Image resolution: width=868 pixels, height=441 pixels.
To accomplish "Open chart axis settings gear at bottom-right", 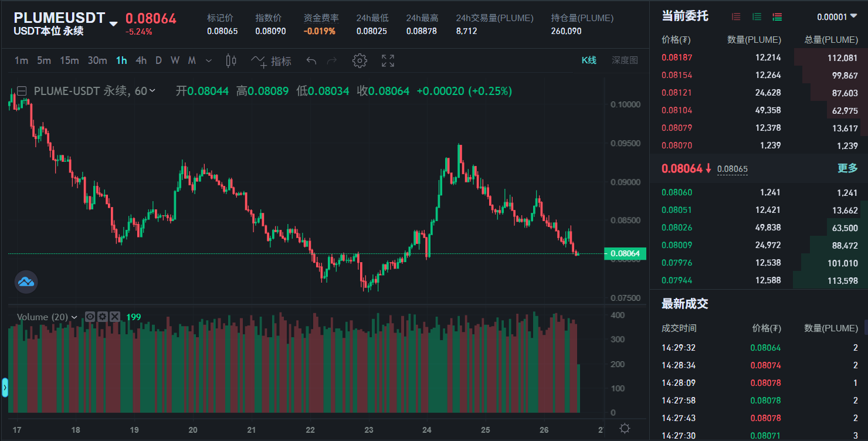I will (625, 429).
